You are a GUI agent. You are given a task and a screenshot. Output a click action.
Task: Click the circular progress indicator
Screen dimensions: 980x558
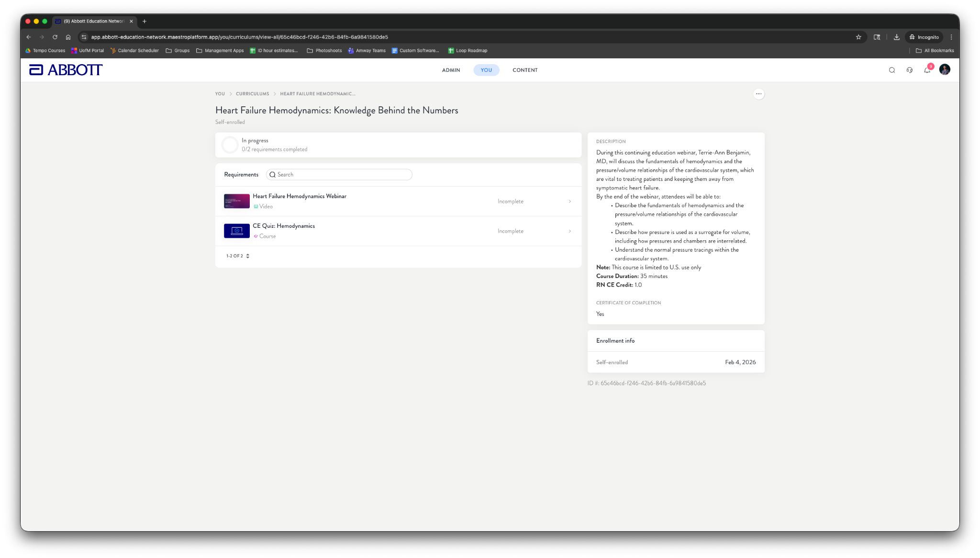point(230,145)
